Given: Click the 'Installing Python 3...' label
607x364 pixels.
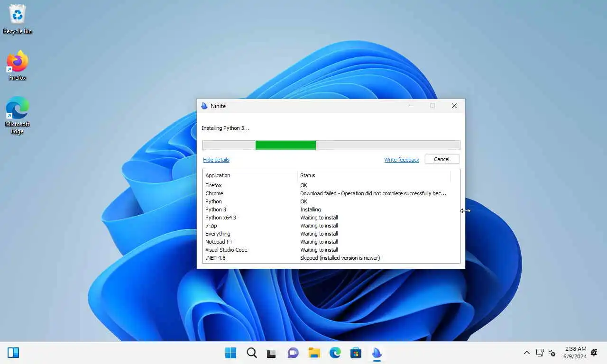Looking at the screenshot, I should click(x=225, y=128).
